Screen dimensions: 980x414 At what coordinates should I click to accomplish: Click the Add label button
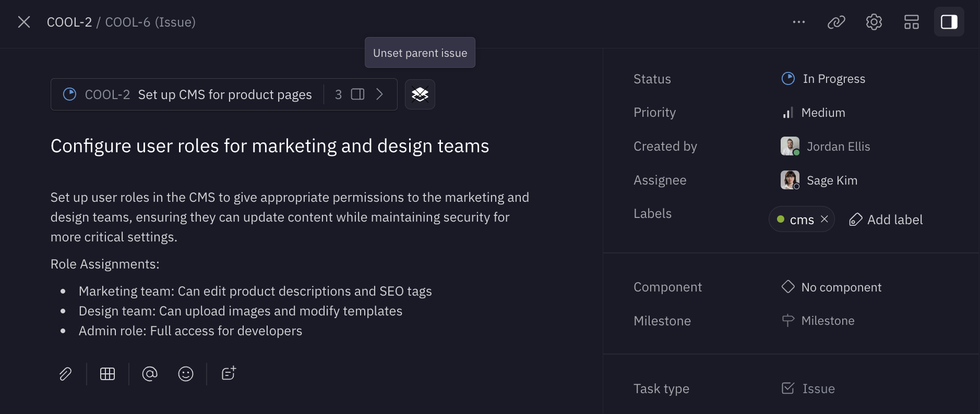[x=886, y=220]
